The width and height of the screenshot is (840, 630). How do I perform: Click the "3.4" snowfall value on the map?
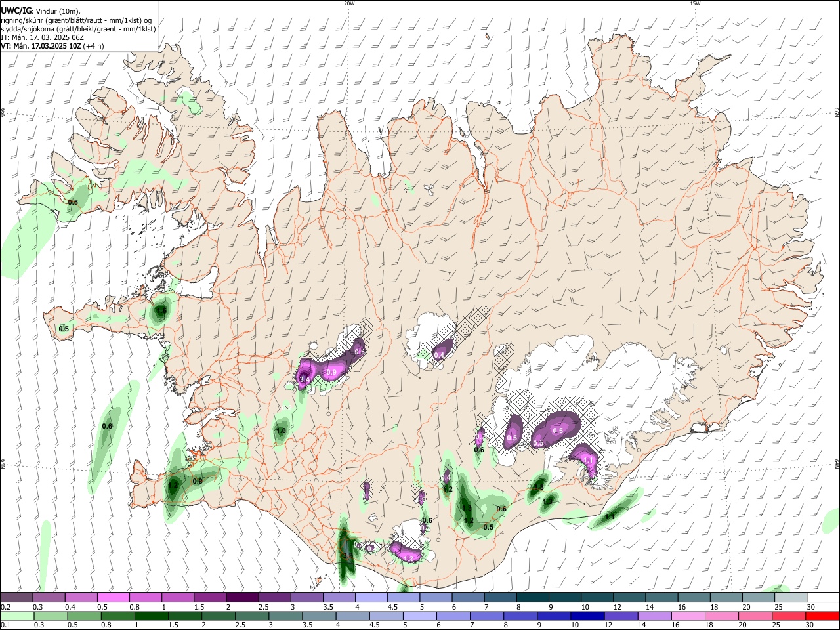[304, 379]
